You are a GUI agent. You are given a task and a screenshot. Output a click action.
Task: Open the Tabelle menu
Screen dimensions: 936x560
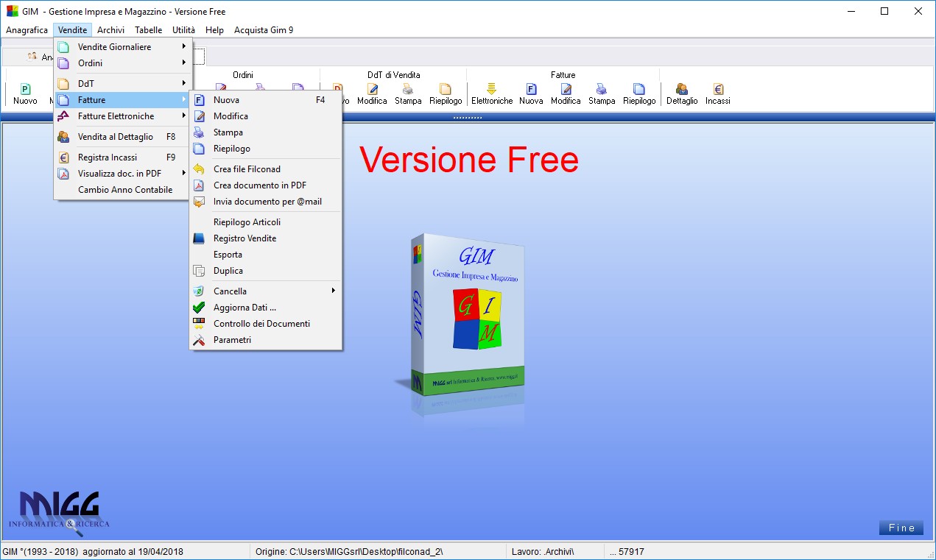click(149, 30)
